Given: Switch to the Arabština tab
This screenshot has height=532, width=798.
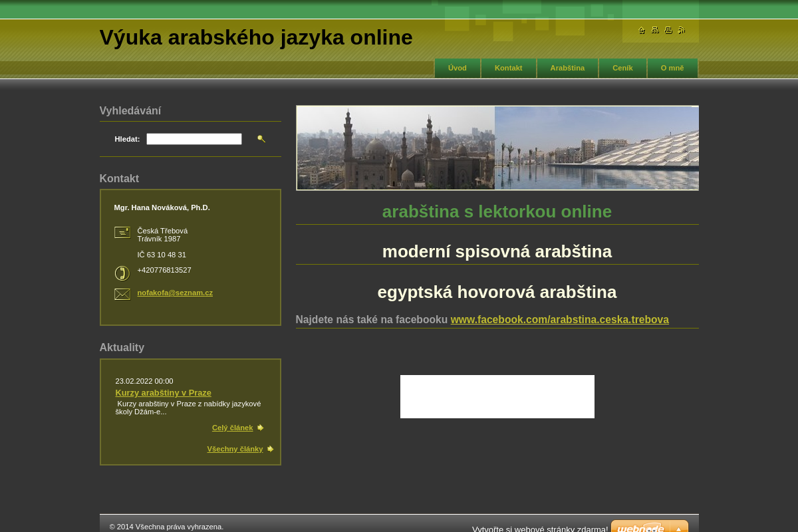Looking at the screenshot, I should [x=567, y=68].
